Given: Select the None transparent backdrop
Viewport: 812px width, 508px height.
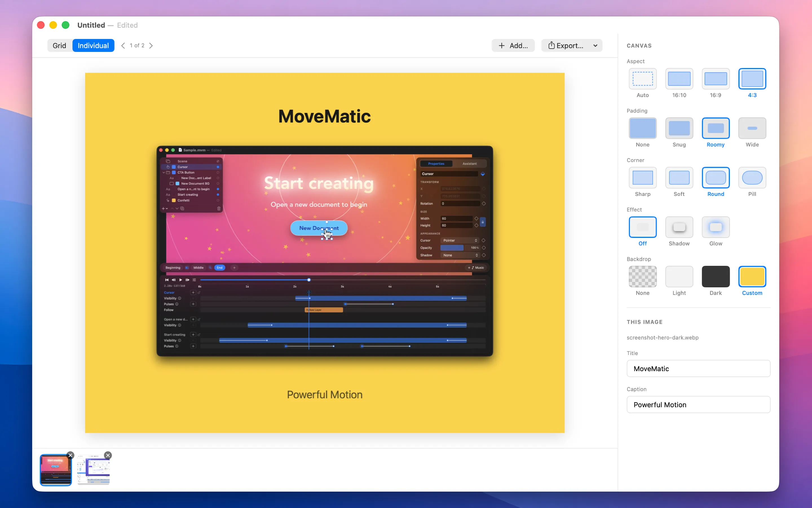Looking at the screenshot, I should point(642,277).
